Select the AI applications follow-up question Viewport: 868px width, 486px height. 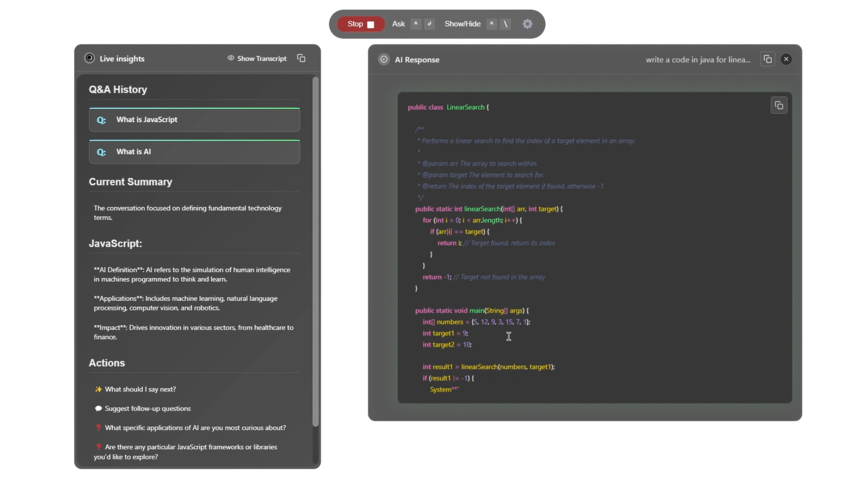pyautogui.click(x=190, y=428)
